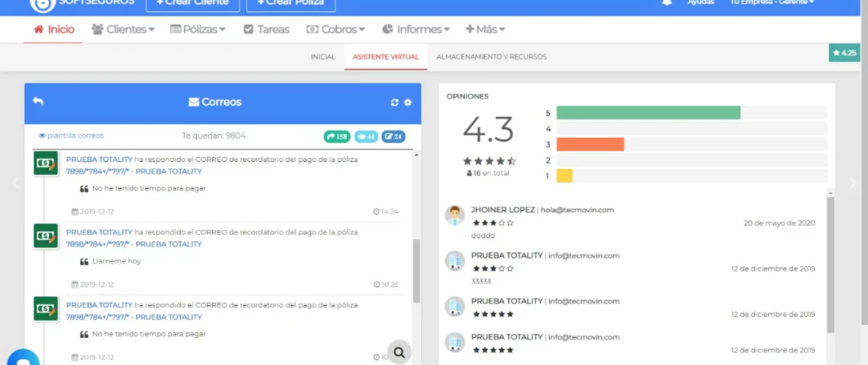Open the Ayudas link
The image size is (868, 365).
700,2
